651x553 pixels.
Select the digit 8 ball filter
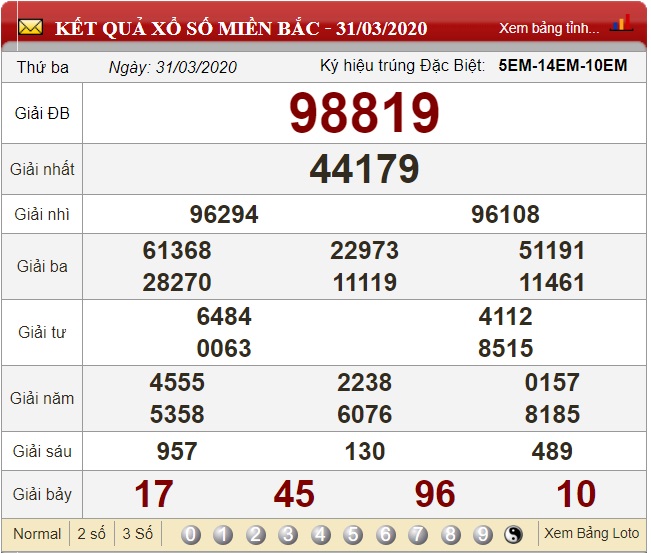[x=451, y=534]
